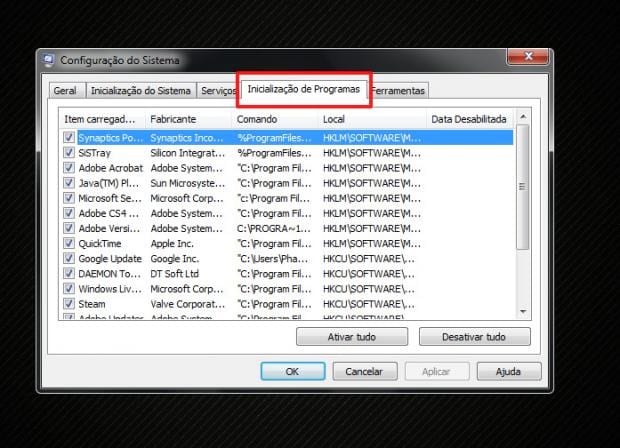Toggle the DAEMON Tools startup checkbox
The width and height of the screenshot is (620, 448).
click(x=69, y=273)
